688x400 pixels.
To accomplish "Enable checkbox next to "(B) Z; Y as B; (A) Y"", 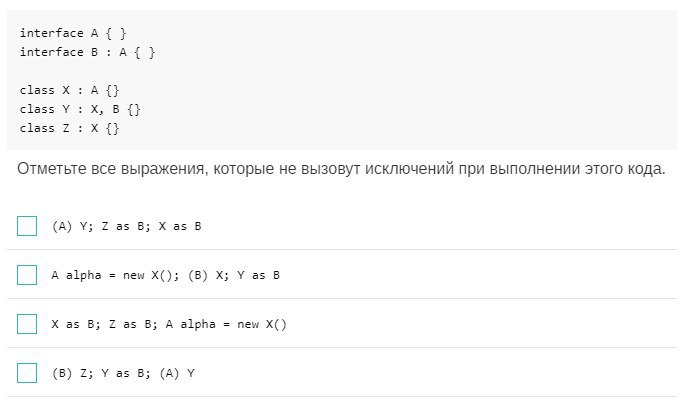I will coord(27,373).
